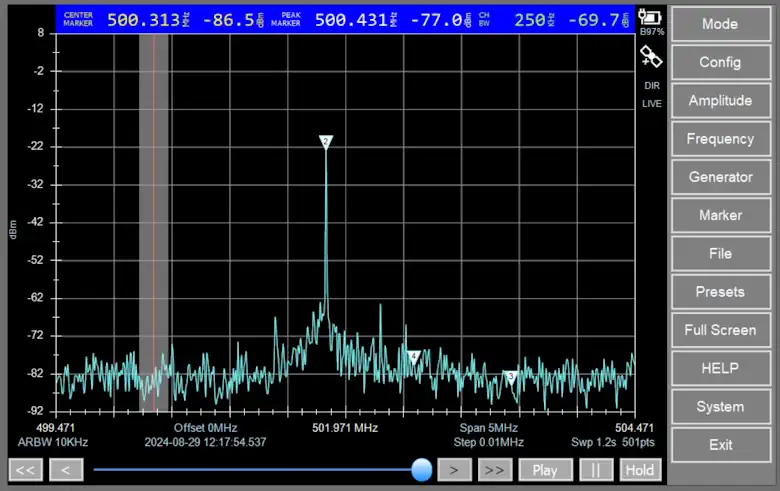The width and height of the screenshot is (780, 491).
Task: Select marker 3 on the trace
Action: [x=510, y=377]
